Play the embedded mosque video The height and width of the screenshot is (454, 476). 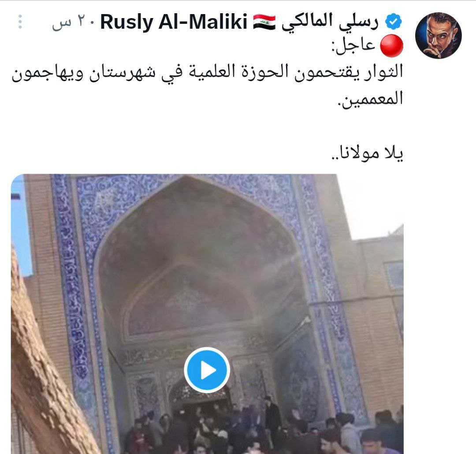(x=207, y=370)
